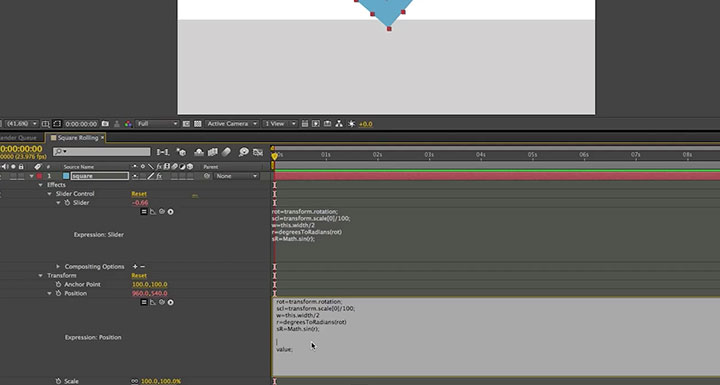Click the Reset Exposure sun icon
This screenshot has height=385, width=720.
pyautogui.click(x=351, y=124)
